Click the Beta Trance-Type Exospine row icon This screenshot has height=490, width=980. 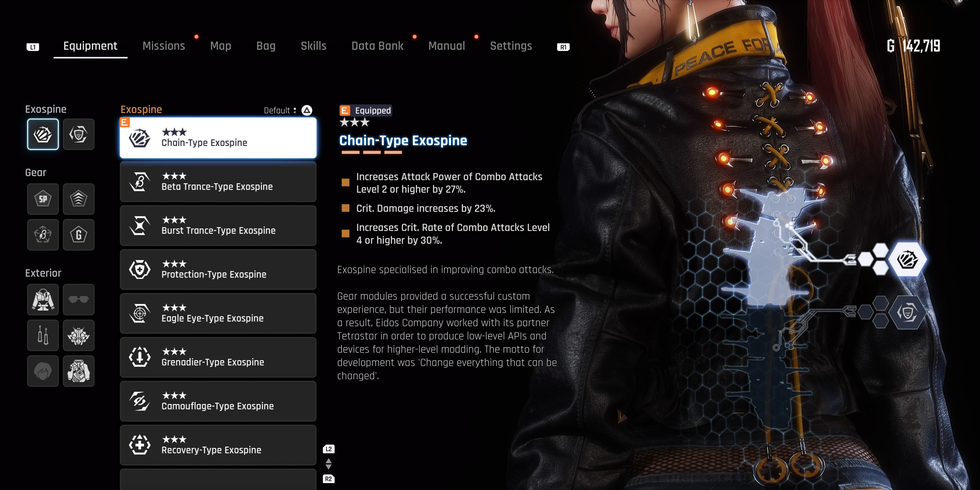click(140, 182)
